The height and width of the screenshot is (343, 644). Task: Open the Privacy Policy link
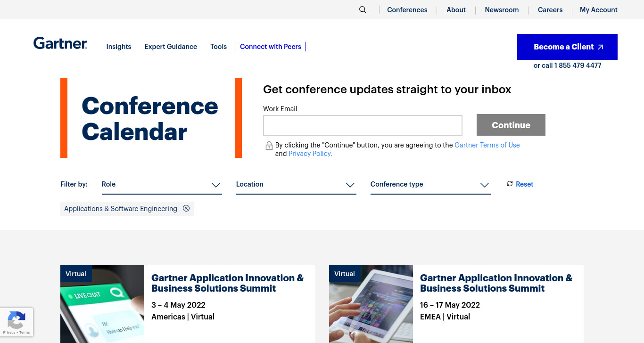click(x=310, y=154)
